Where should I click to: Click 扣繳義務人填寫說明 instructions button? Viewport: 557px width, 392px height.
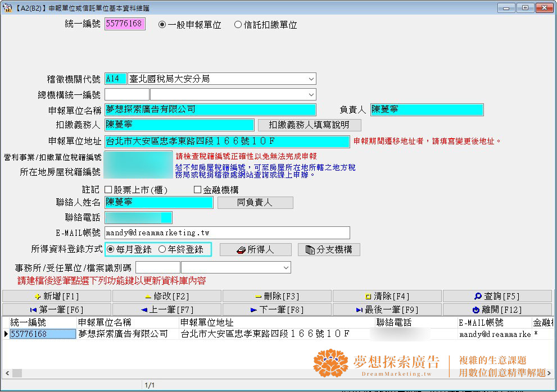[x=309, y=125]
